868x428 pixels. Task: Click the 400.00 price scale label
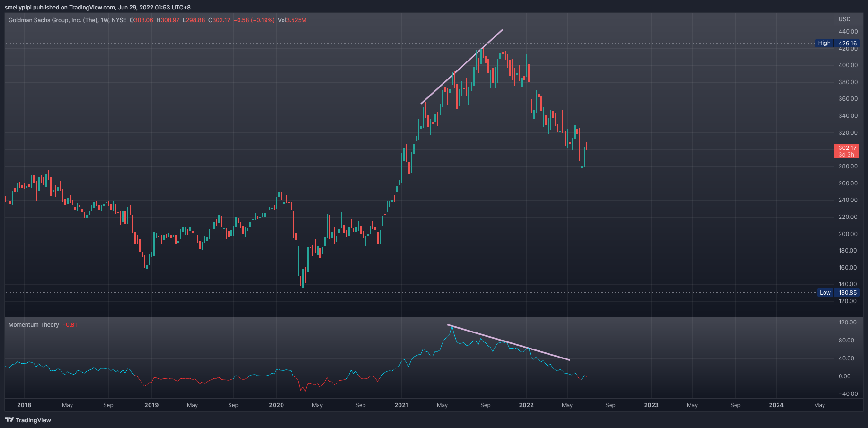pyautogui.click(x=848, y=65)
